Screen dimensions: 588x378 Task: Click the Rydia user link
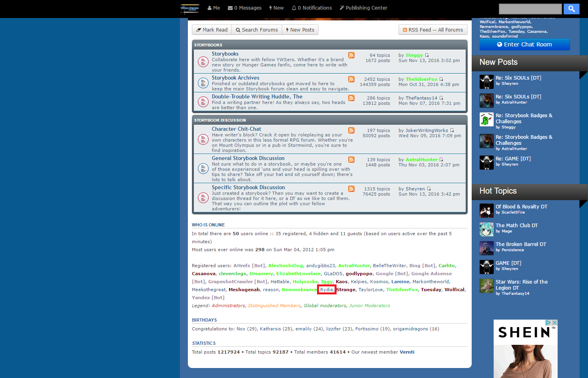coord(327,290)
